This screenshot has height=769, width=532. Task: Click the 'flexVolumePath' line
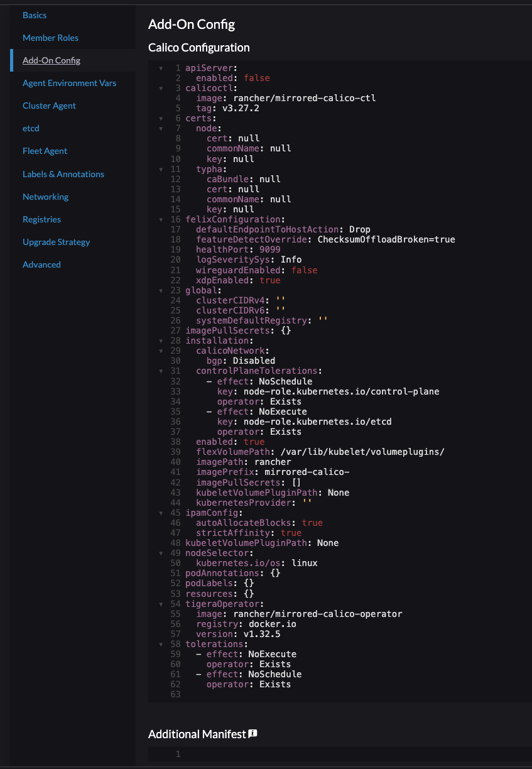coord(320,452)
